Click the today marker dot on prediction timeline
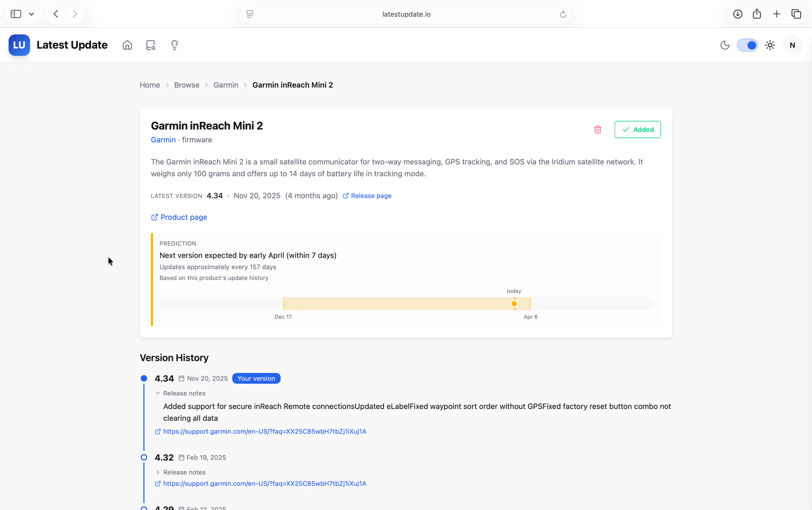The image size is (812, 510). pyautogui.click(x=514, y=304)
